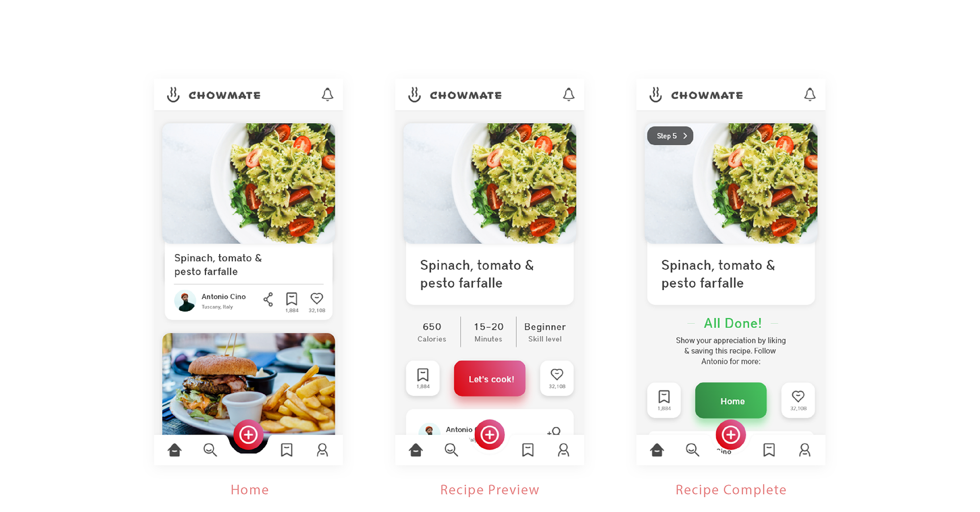Screen dimensions: 980x512
Task: Open search in Home screen bottom bar
Action: [x=210, y=450]
